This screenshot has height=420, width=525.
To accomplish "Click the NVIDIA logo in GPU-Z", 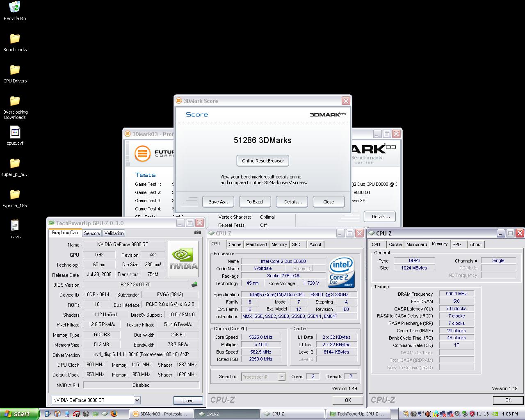I will [183, 258].
